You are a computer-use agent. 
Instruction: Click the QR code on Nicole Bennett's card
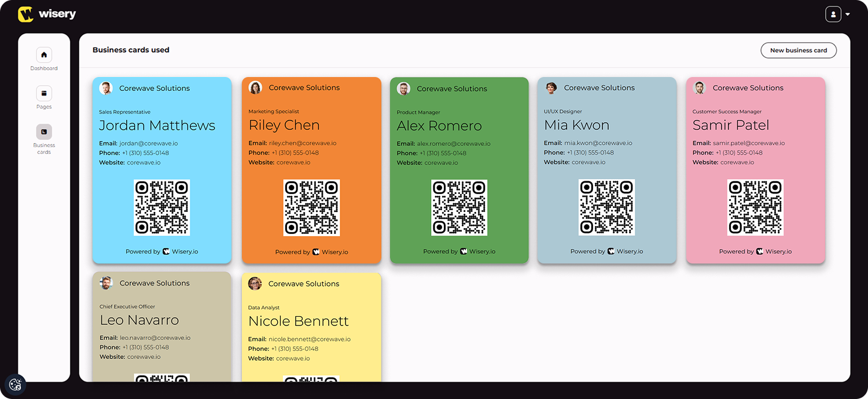(312, 380)
